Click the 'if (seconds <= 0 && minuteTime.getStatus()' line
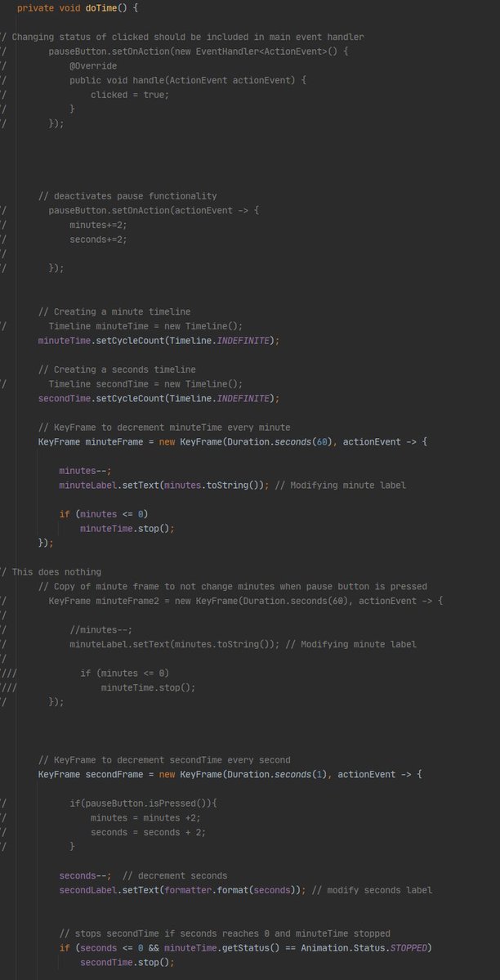Viewport: 500px width, 980px height. 246,947
